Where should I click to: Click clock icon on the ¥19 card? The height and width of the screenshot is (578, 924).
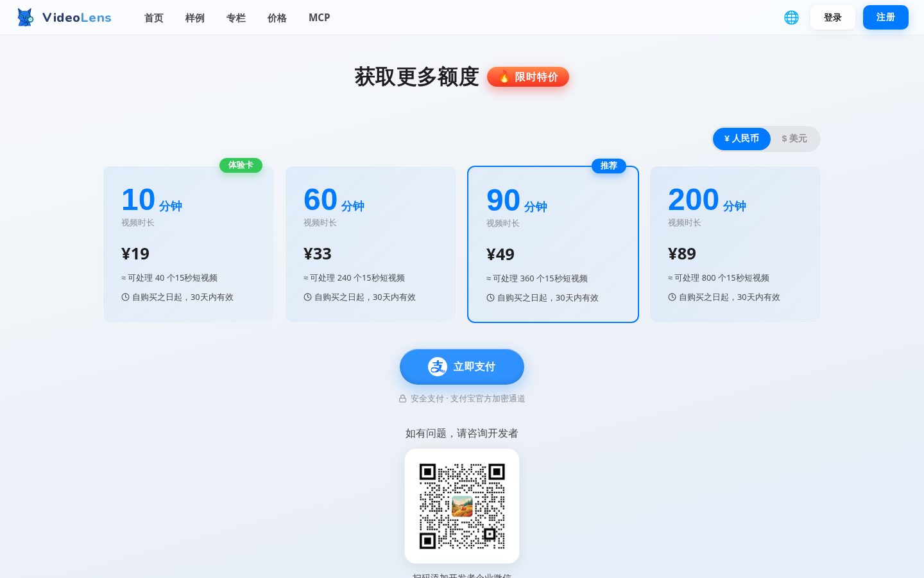(x=125, y=297)
